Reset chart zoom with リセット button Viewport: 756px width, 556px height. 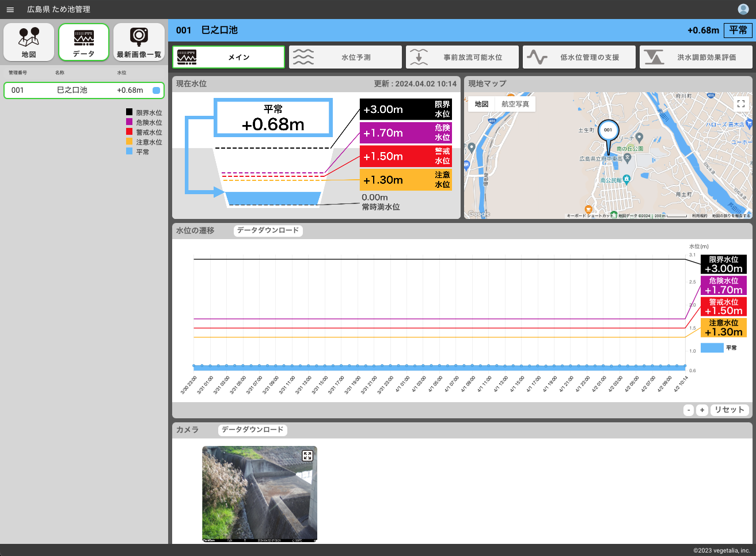tap(729, 410)
